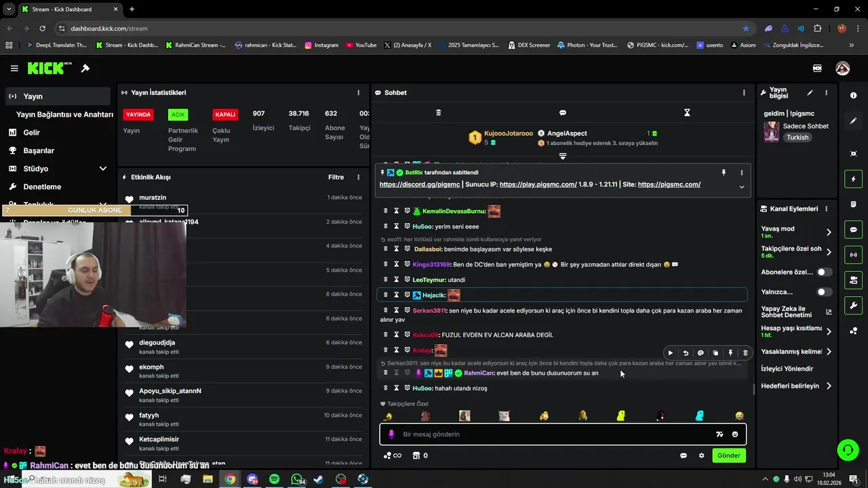This screenshot has width=868, height=488.
Task: Open Yayın Bağlantısı ve Anahtarı
Action: (64, 115)
